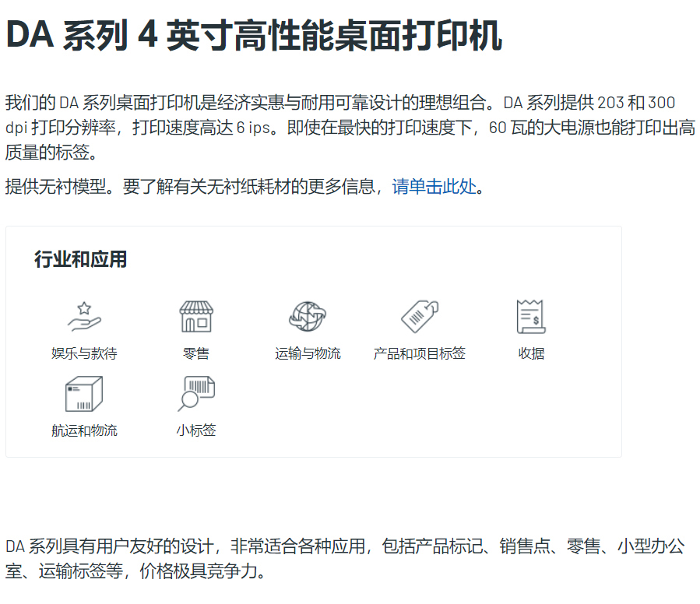Click the 娱乐与款待 text label
The height and width of the screenshot is (604, 700).
coord(84,353)
